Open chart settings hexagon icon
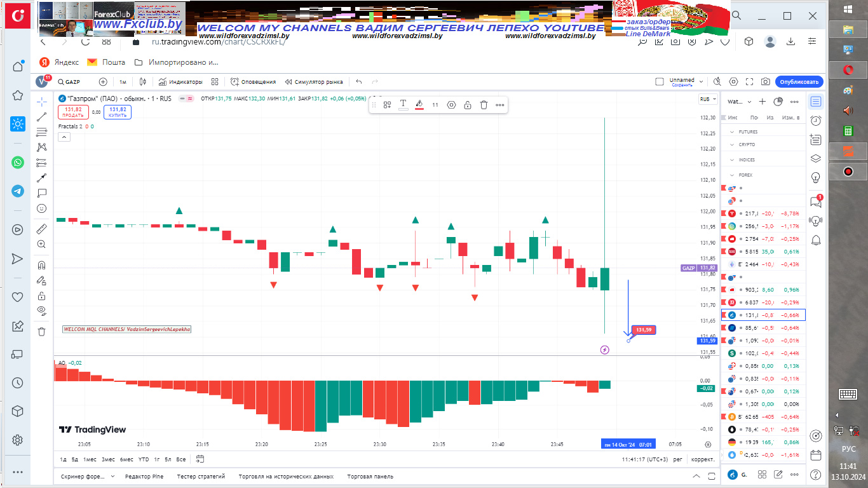The image size is (868, 488). tap(734, 82)
